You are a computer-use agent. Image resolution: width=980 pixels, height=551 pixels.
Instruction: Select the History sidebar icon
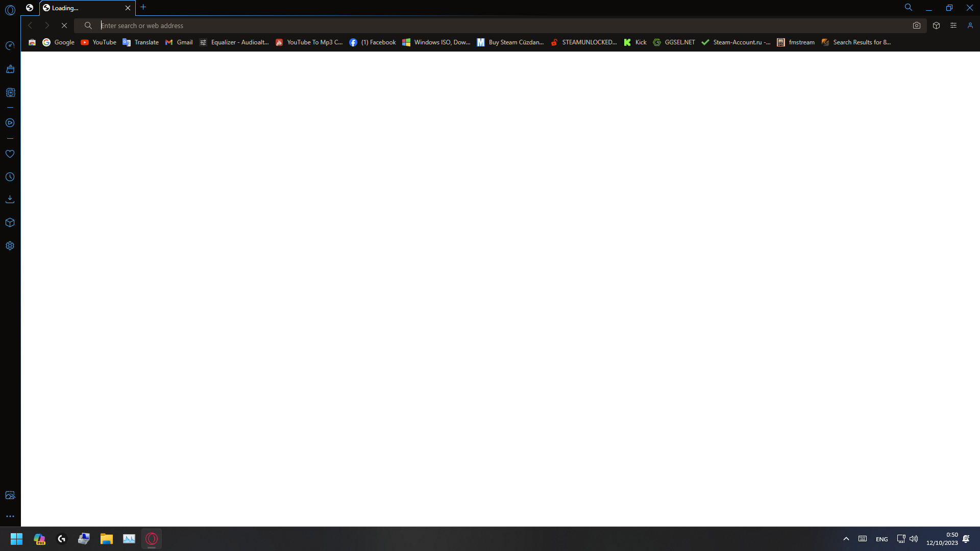10,176
